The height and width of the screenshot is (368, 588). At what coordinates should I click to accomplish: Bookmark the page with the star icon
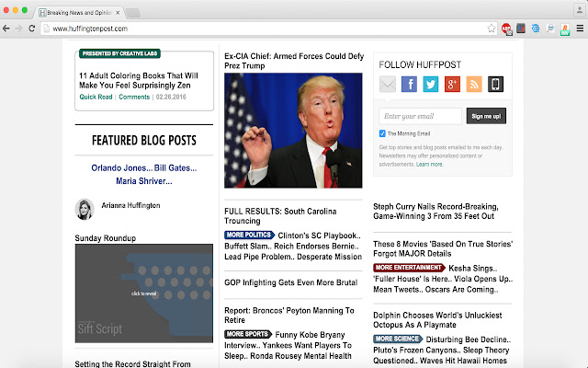click(492, 29)
